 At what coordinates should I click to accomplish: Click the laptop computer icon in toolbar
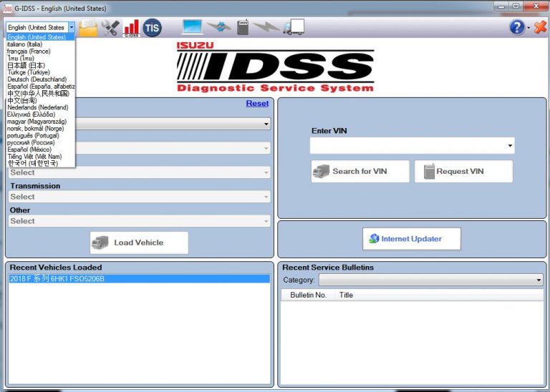193,27
